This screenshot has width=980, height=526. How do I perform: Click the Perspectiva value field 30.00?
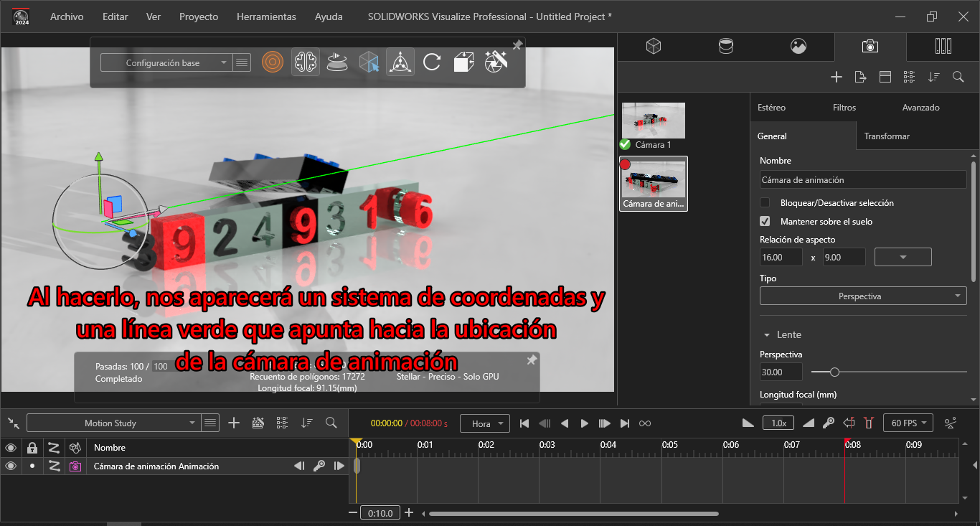781,372
